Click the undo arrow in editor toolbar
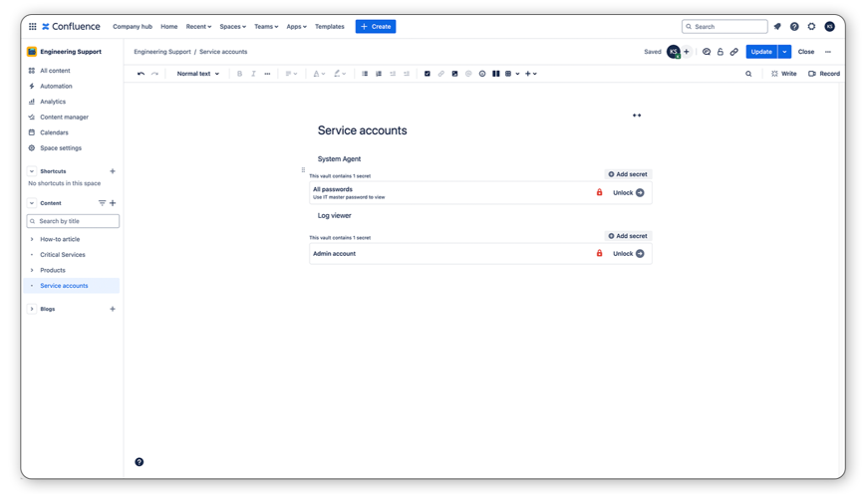 pos(141,74)
